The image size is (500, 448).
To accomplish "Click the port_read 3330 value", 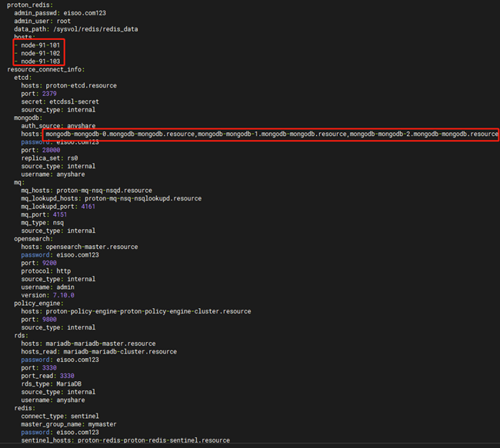I will [67, 376].
